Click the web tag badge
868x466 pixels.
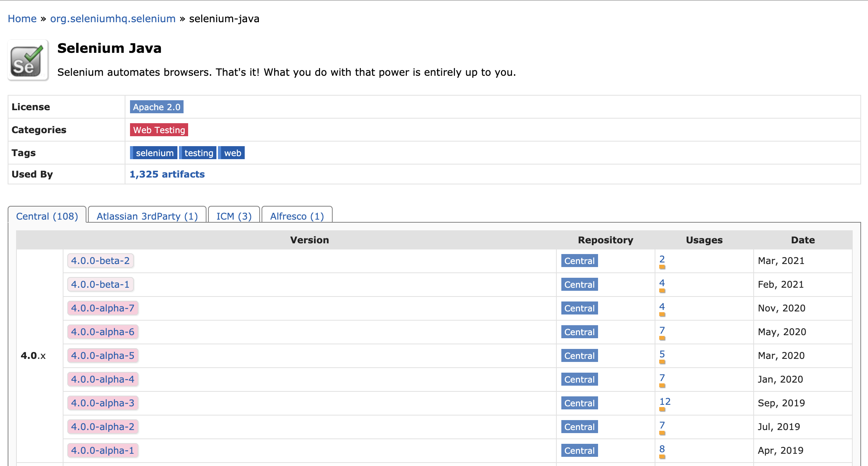[232, 153]
